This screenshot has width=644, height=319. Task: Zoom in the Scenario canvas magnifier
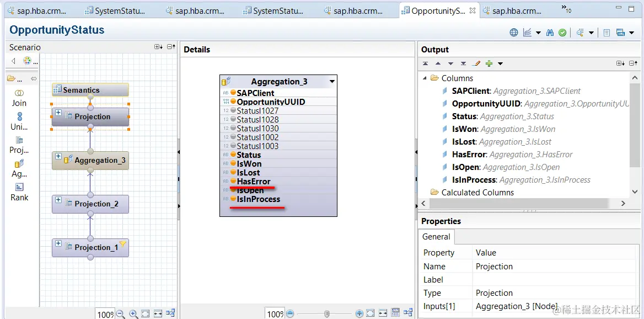[133, 313]
